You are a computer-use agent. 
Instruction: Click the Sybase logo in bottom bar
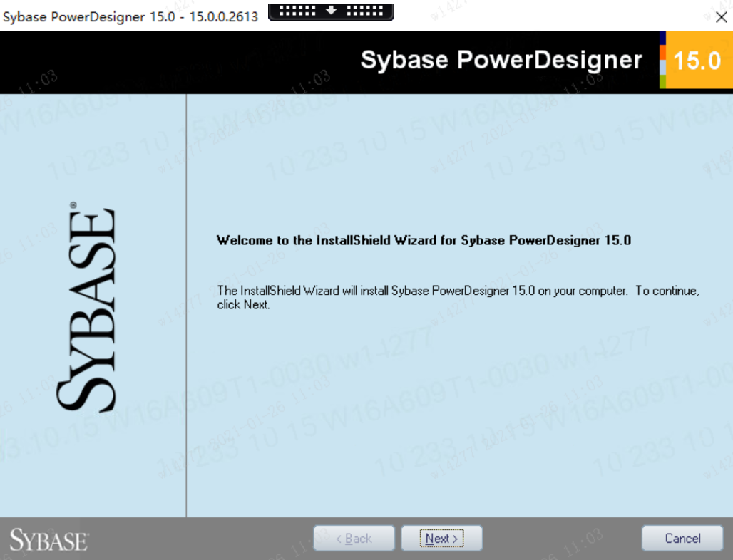coord(49,540)
